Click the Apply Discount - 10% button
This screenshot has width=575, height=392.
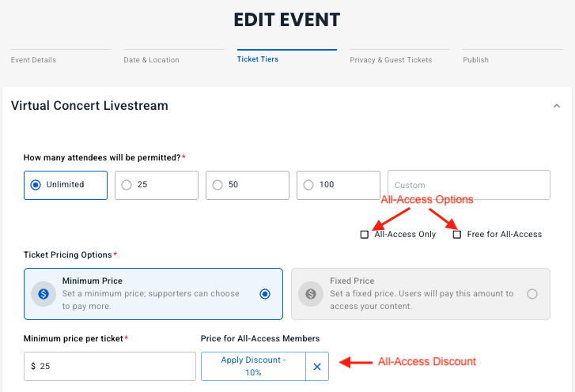click(x=253, y=366)
